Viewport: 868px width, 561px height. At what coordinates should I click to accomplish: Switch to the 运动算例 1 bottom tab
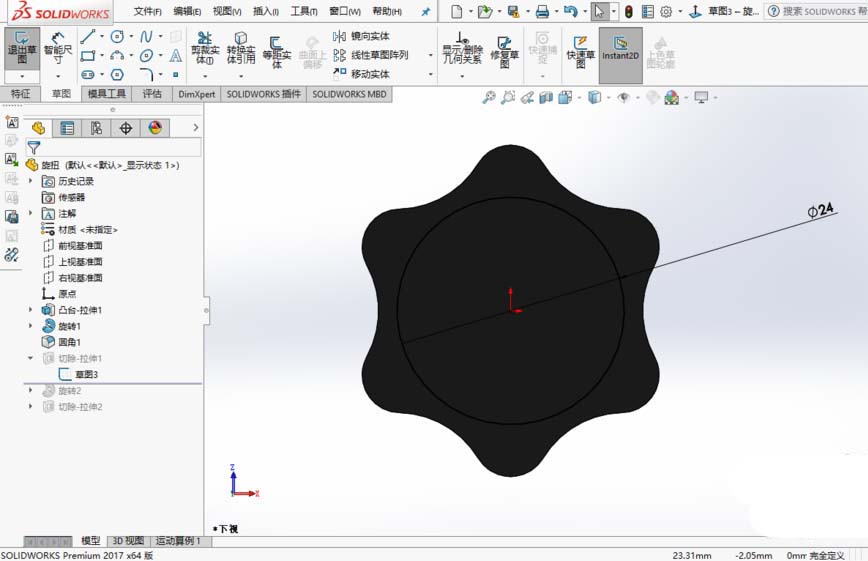click(x=178, y=541)
